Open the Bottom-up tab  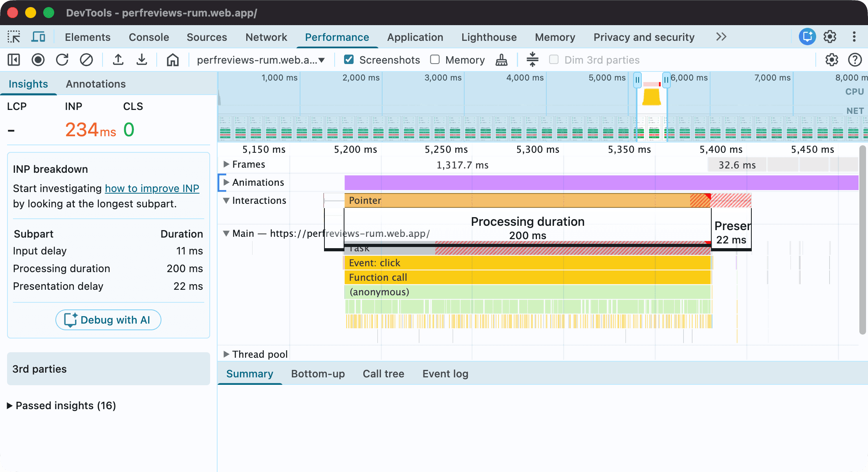(x=318, y=374)
